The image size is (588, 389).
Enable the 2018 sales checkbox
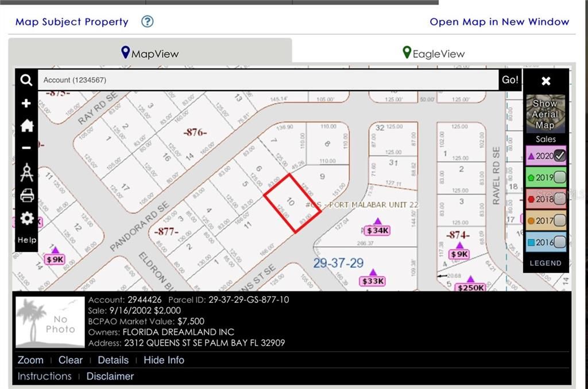pyautogui.click(x=560, y=199)
